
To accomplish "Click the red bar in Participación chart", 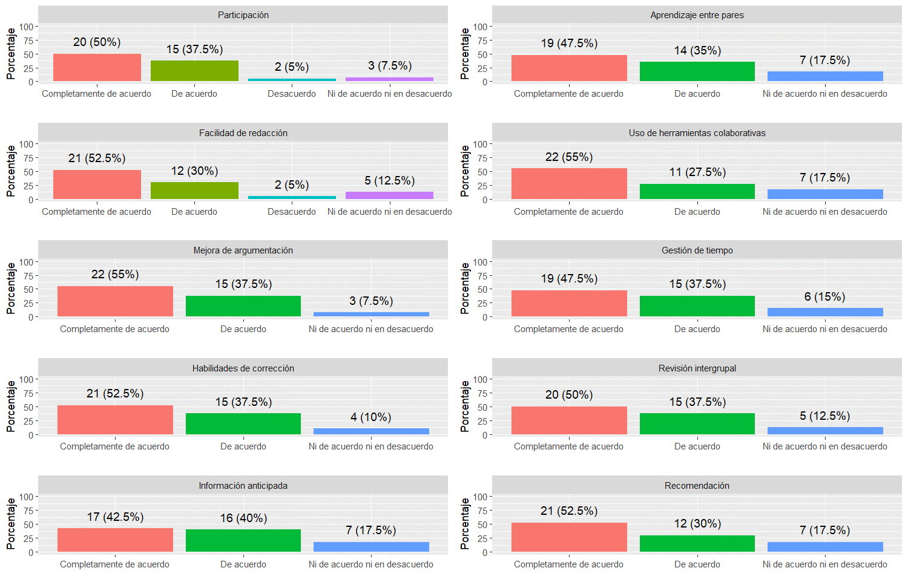I will (97, 68).
